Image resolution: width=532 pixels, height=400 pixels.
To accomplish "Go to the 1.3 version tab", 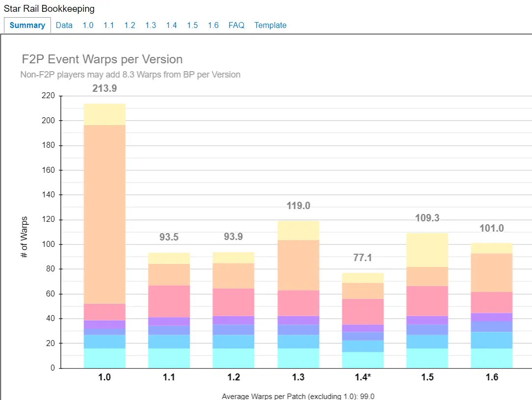I will pyautogui.click(x=151, y=25).
